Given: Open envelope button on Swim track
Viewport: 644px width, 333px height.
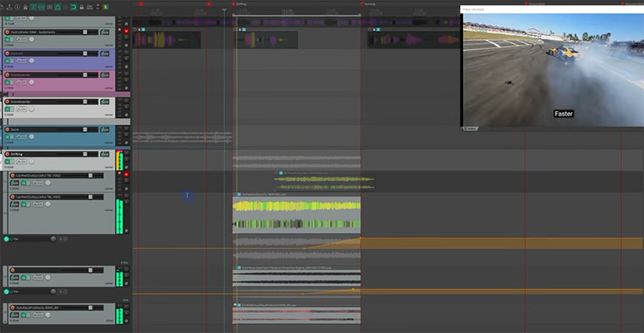Looking at the screenshot, I should [x=21, y=136].
